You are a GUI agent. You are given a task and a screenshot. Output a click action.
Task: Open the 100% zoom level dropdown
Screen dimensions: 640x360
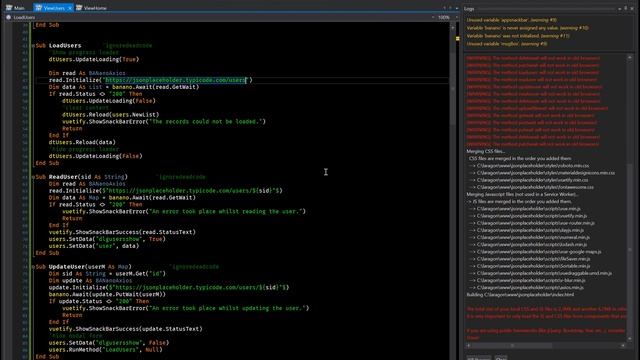pyautogui.click(x=456, y=18)
